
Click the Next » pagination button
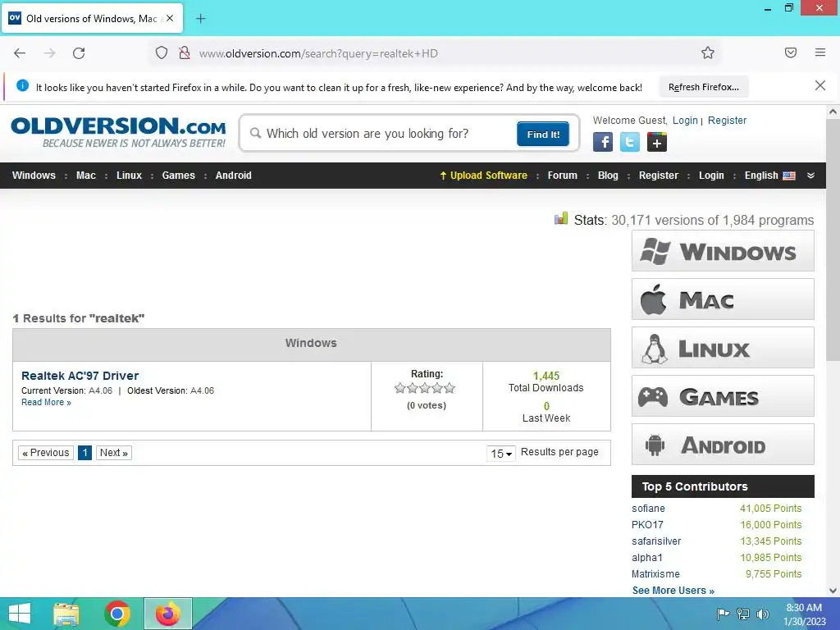point(113,453)
